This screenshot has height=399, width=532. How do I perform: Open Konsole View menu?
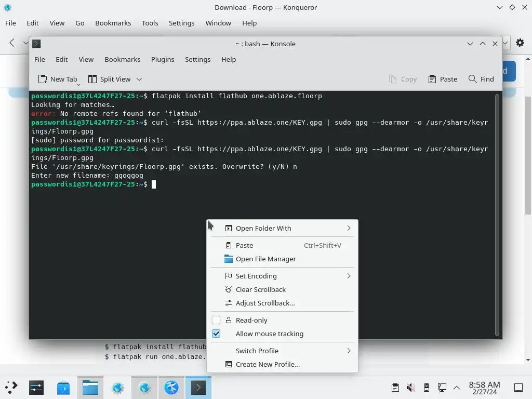[86, 59]
